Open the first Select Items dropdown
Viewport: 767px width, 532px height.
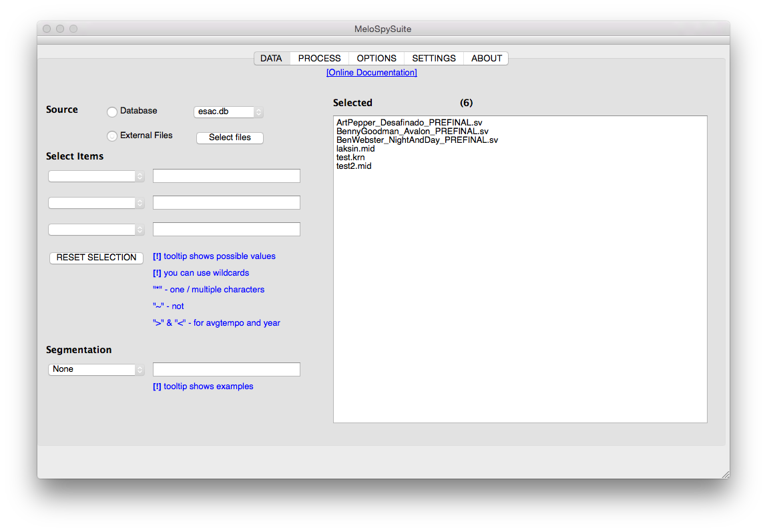pyautogui.click(x=96, y=176)
